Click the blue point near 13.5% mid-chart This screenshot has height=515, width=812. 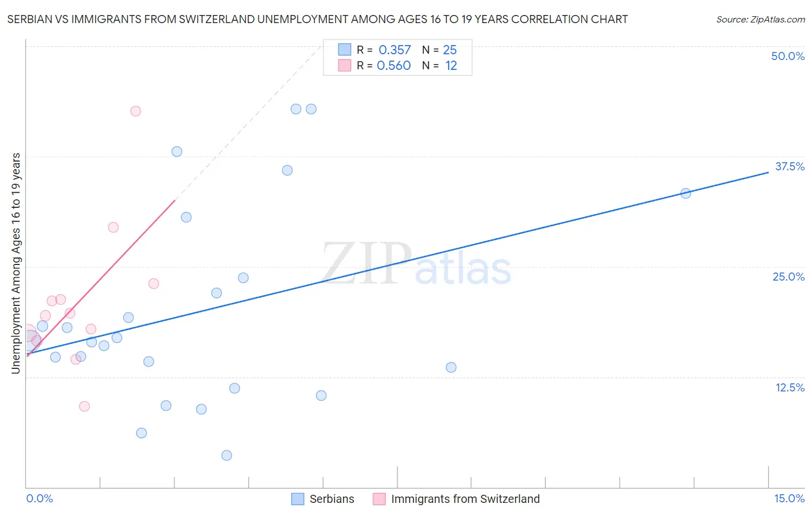(451, 367)
